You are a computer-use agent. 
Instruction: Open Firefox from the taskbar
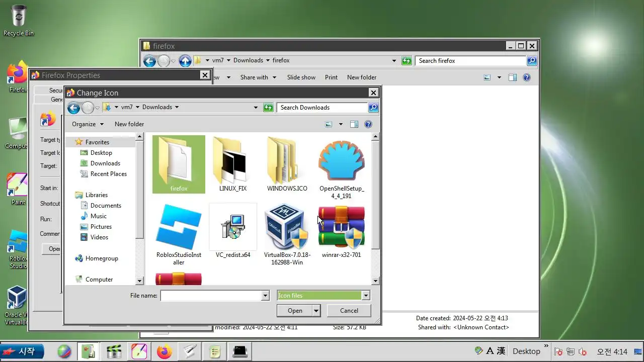tap(164, 351)
